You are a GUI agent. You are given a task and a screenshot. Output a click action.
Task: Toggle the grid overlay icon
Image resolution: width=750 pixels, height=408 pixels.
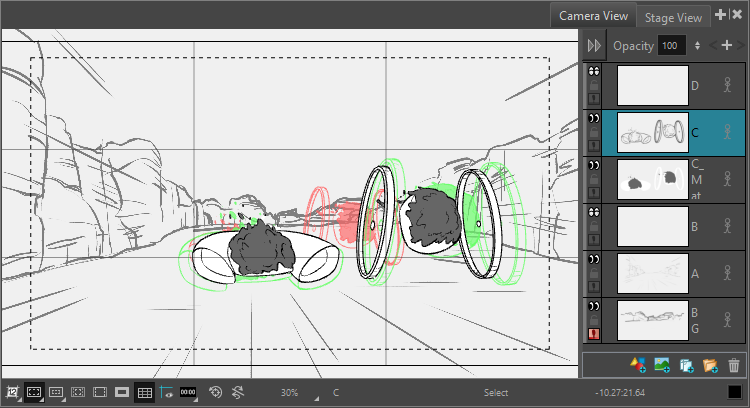coord(144,393)
